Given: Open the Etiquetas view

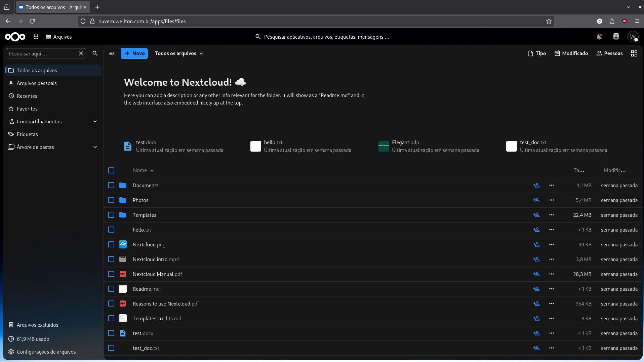Looking at the screenshot, I should coord(53,134).
